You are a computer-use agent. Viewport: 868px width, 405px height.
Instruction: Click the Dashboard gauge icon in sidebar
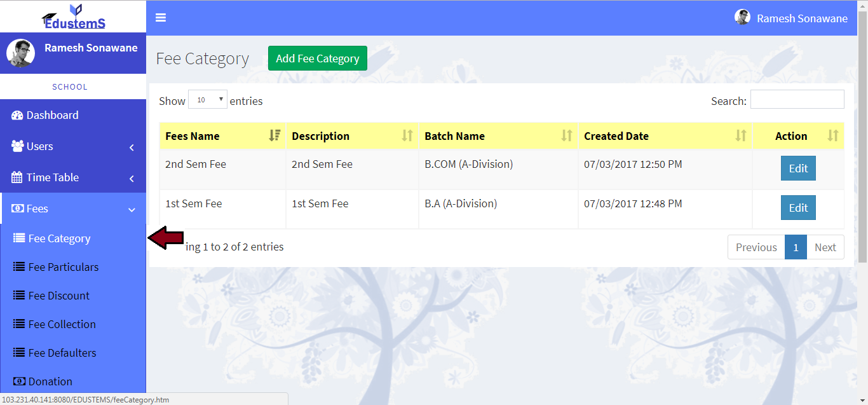coord(17,115)
